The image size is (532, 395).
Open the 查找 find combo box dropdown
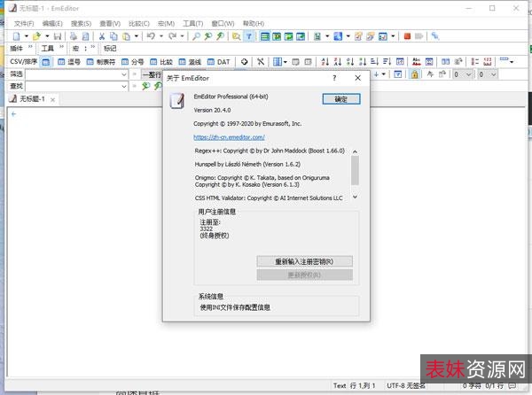pos(124,87)
